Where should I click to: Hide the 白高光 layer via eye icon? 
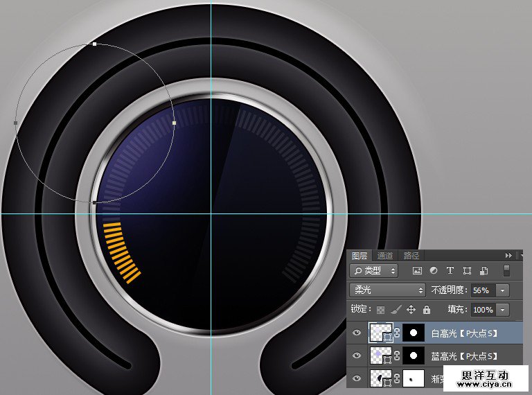[x=357, y=333]
